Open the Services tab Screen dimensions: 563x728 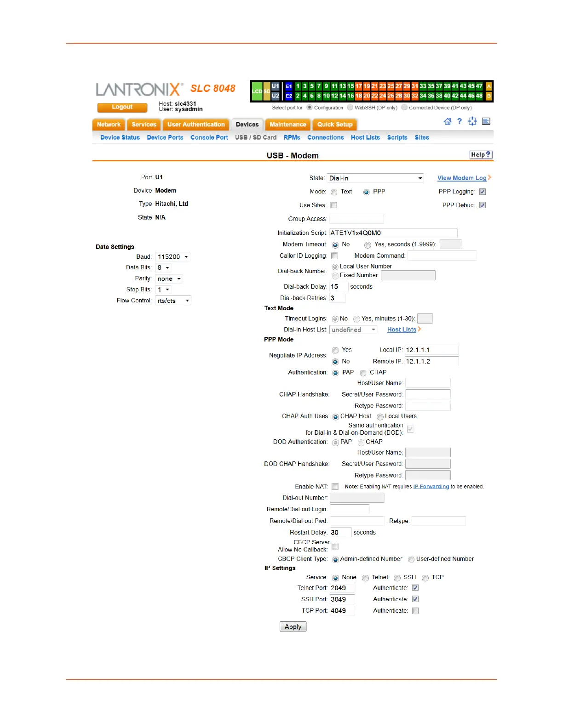[x=144, y=125]
